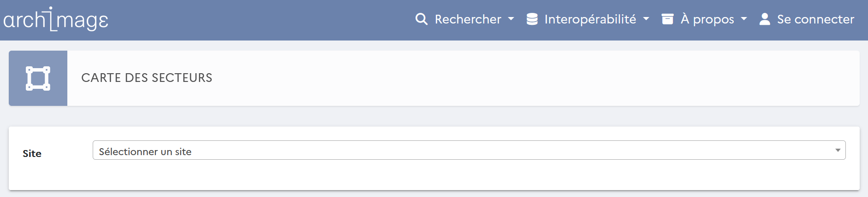The height and width of the screenshot is (197, 868).
Task: Click the Site field label
Action: pyautogui.click(x=32, y=154)
